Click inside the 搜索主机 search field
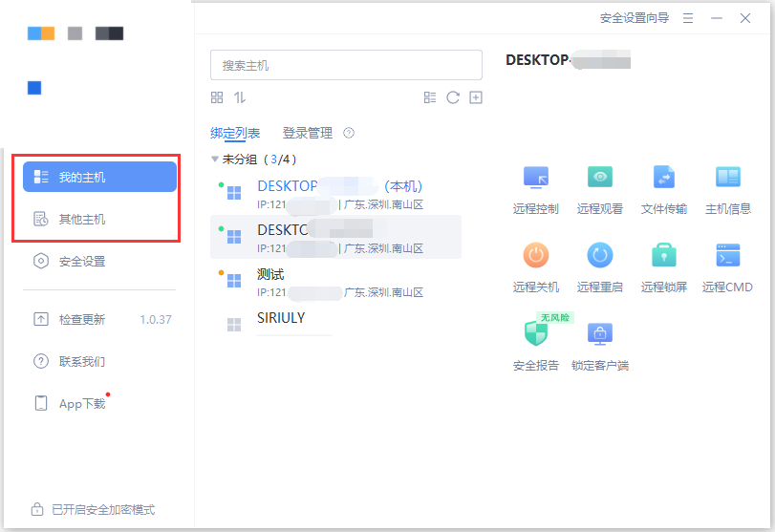The width and height of the screenshot is (775, 532). pyautogui.click(x=346, y=65)
